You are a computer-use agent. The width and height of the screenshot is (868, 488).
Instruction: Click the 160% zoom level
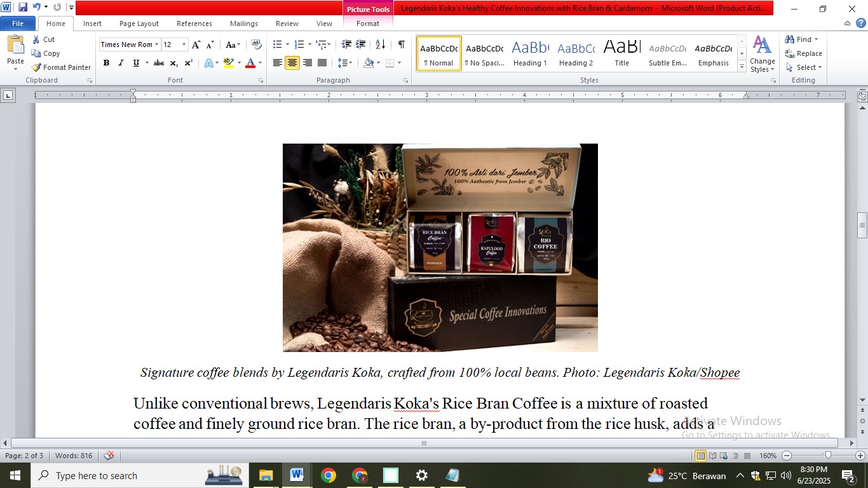[x=768, y=456]
